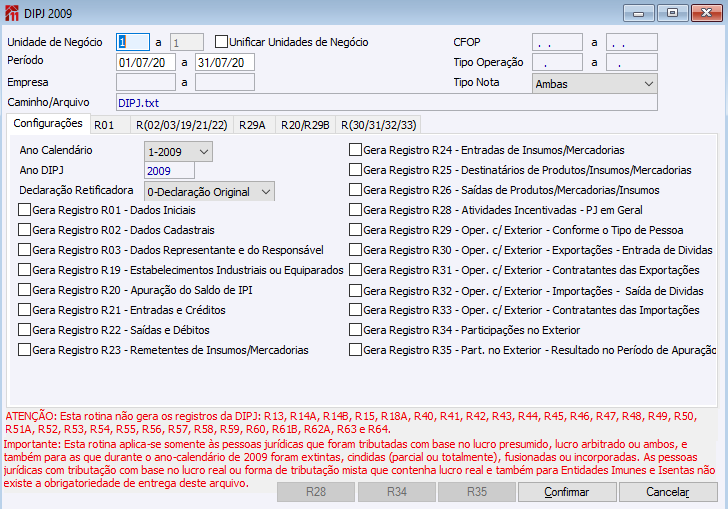Click the Ano DIPJ field 2009
Viewport: 728px width, 509px height.
[x=169, y=171]
